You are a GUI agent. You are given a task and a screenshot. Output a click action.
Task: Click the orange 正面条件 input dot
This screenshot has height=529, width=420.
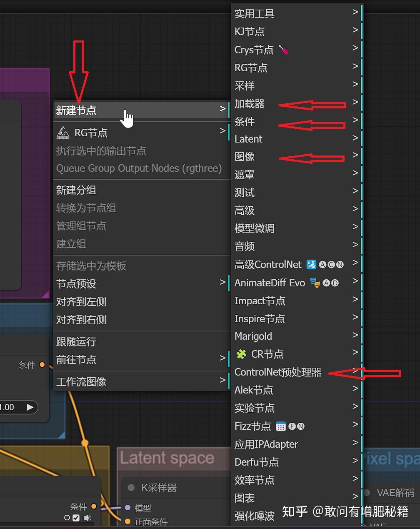[x=128, y=521]
